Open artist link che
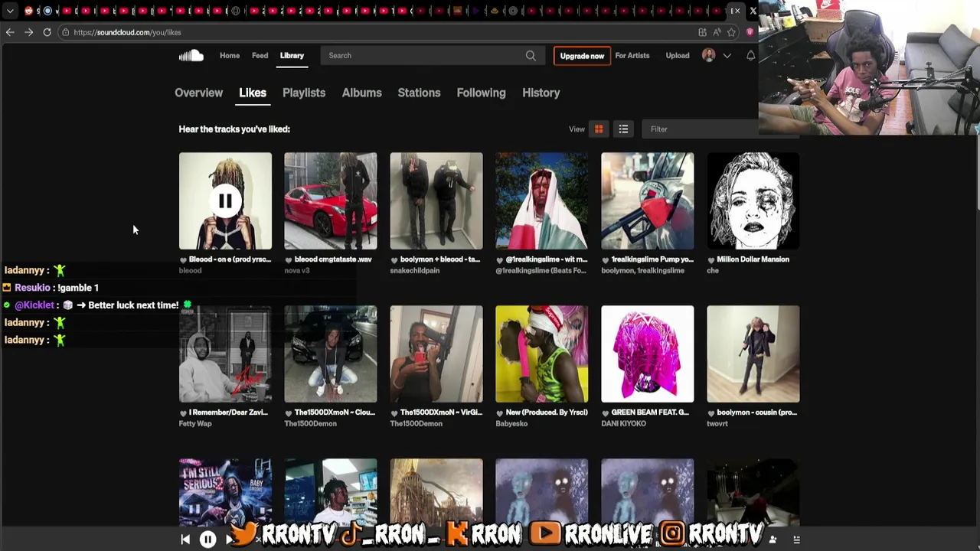 point(713,271)
